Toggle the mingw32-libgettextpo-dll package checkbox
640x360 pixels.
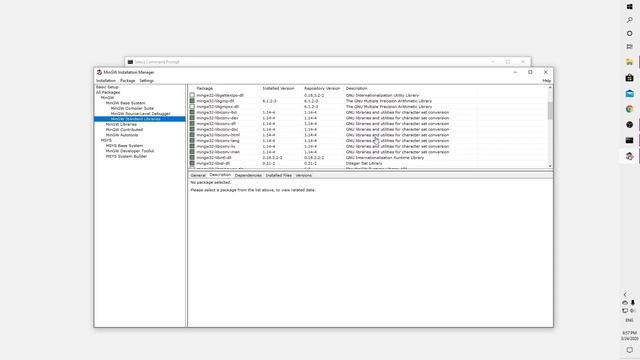point(192,95)
